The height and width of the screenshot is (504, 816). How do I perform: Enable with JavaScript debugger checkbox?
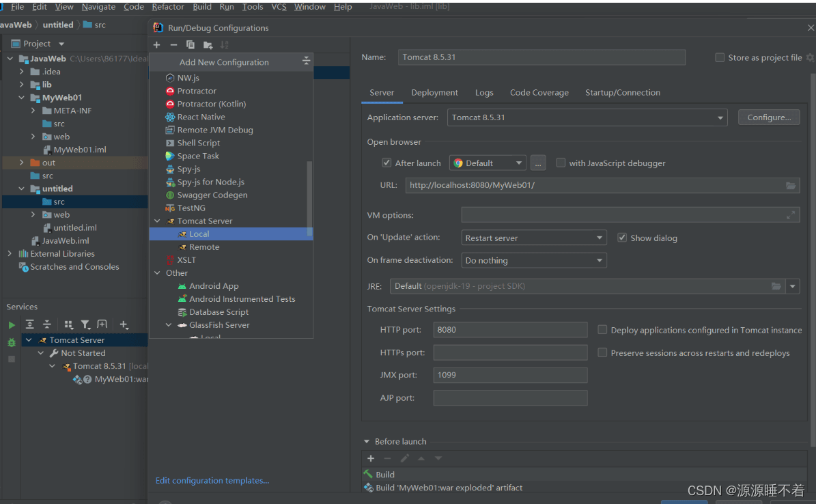561,163
